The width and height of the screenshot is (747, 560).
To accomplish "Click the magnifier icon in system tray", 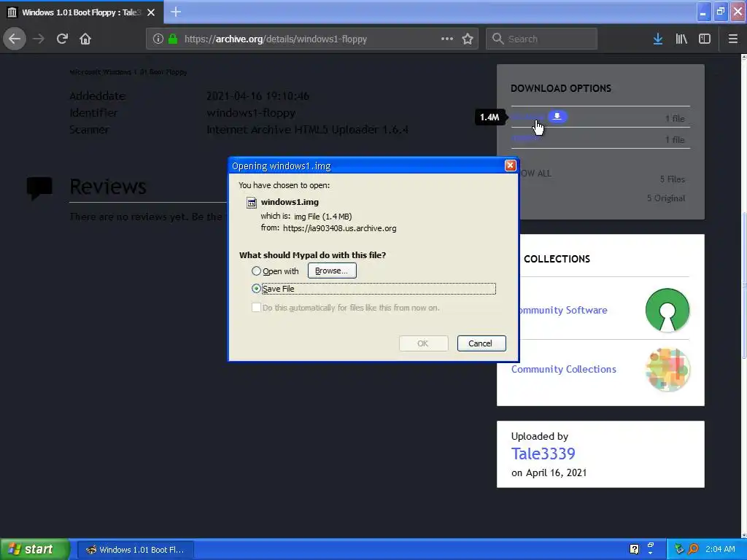I will pyautogui.click(x=693, y=550).
